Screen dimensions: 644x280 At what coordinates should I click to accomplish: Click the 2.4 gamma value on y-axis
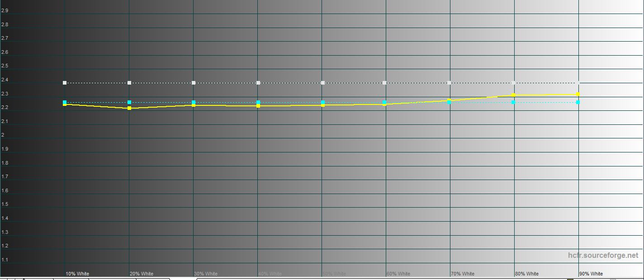[5, 80]
